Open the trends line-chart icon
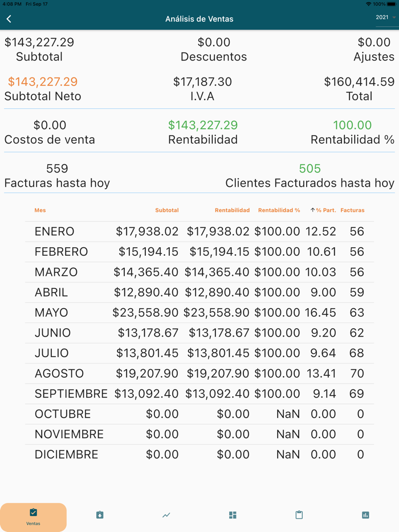This screenshot has height=532, width=399. pos(166,515)
